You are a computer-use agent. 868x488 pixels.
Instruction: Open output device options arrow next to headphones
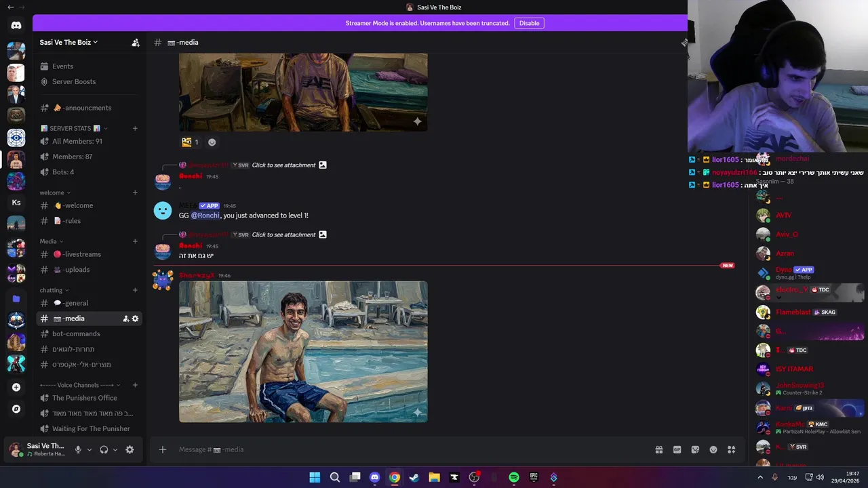(115, 449)
